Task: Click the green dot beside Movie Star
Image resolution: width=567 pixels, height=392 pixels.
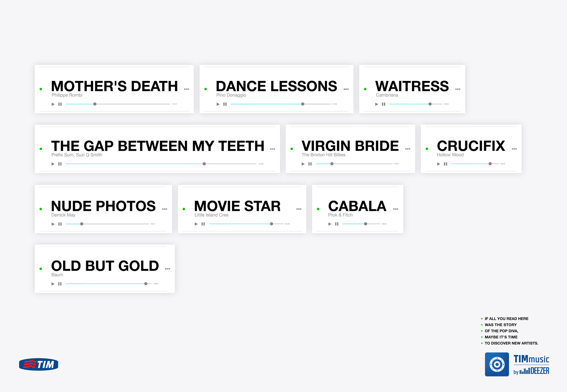Action: (x=184, y=209)
